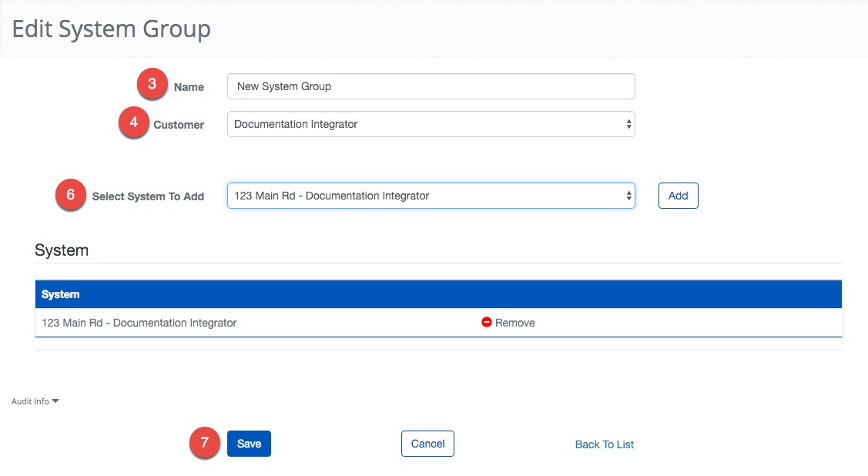This screenshot has width=868, height=476.
Task: Click the step 6 badge beside Select System
Action: [71, 195]
